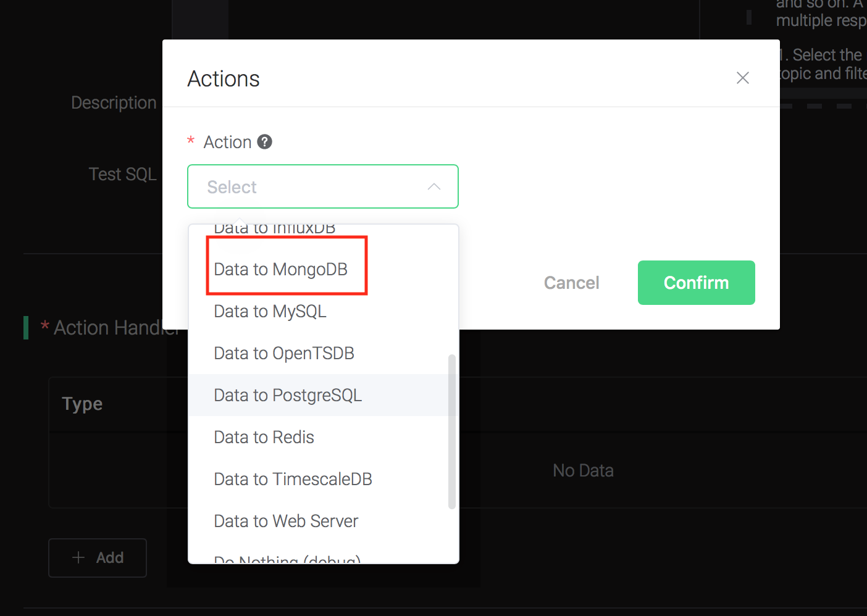This screenshot has height=616, width=867.
Task: Click the Type column header
Action: tap(82, 404)
